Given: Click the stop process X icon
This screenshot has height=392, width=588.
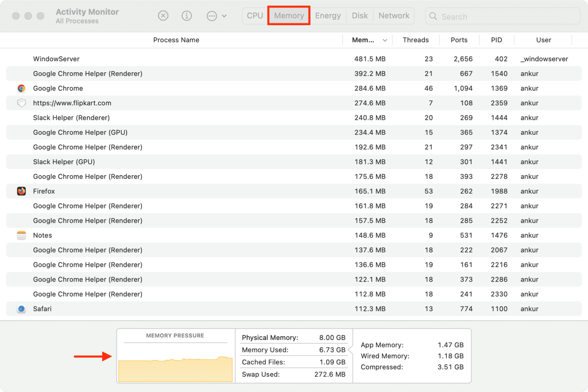Looking at the screenshot, I should pos(163,16).
